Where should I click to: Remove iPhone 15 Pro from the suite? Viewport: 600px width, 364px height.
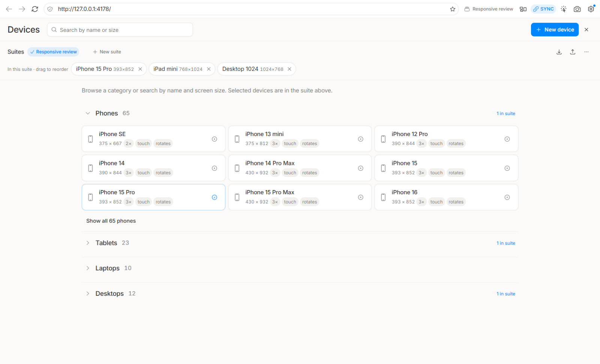tap(140, 69)
